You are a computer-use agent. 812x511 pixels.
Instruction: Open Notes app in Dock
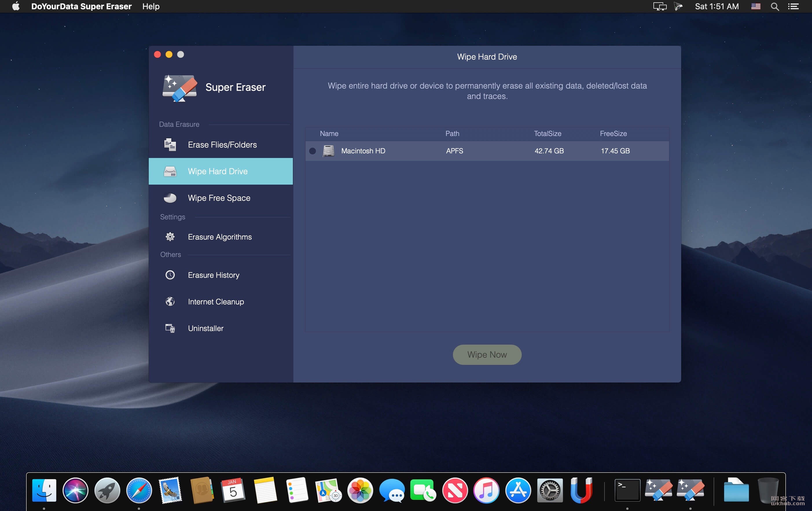[x=265, y=490]
